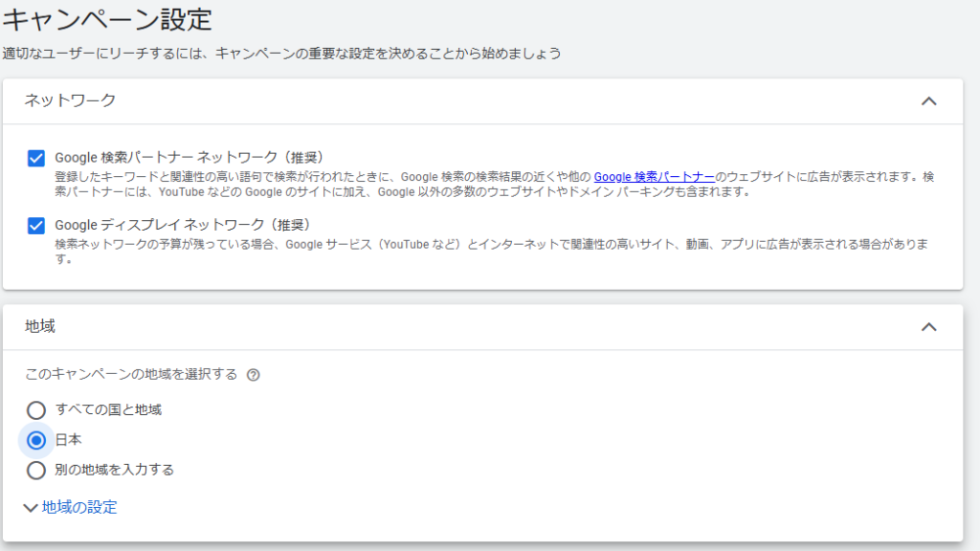Open the Google 検索パートナー hyperlink

point(654,177)
